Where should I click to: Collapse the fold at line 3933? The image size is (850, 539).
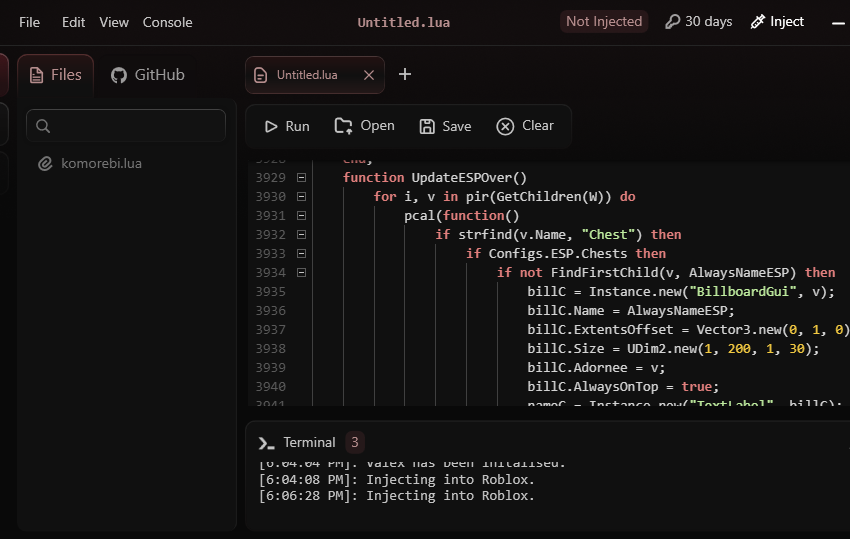(301, 254)
